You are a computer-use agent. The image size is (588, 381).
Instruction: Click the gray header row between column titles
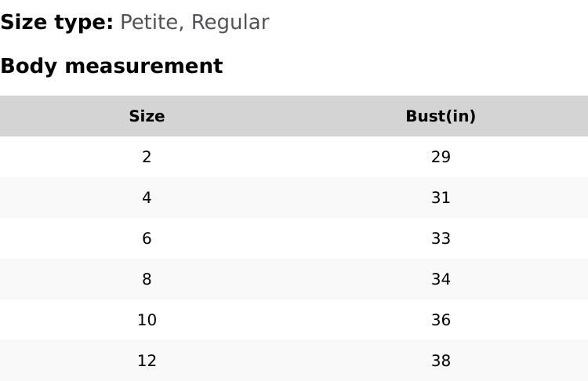tap(294, 117)
